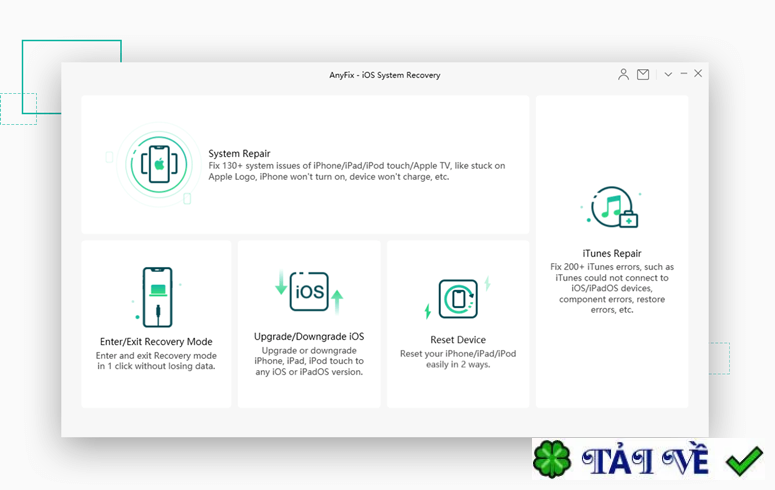
Task: Click the Upgrade/Downgrade iOS label
Action: 309,336
